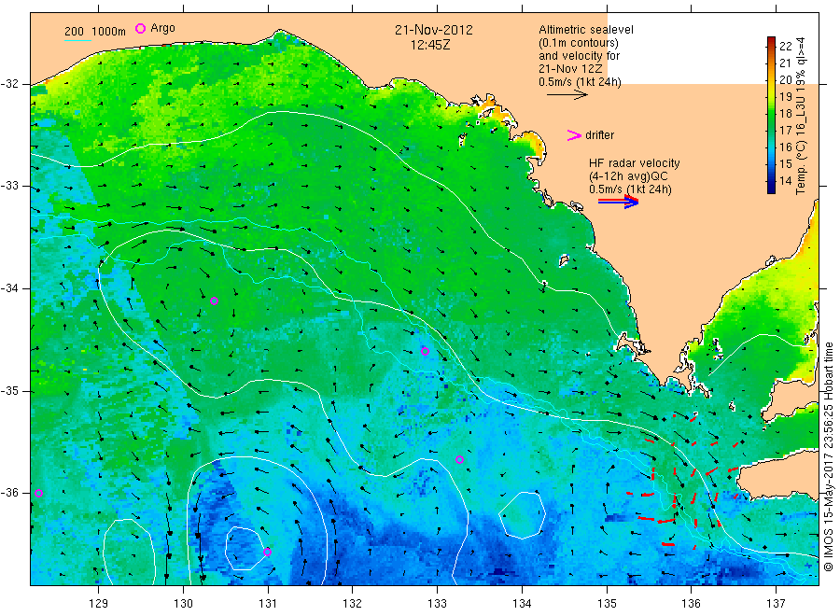Click the "Argo" legend label
Image resolution: width=840 pixels, height=616 pixels.
(162, 28)
